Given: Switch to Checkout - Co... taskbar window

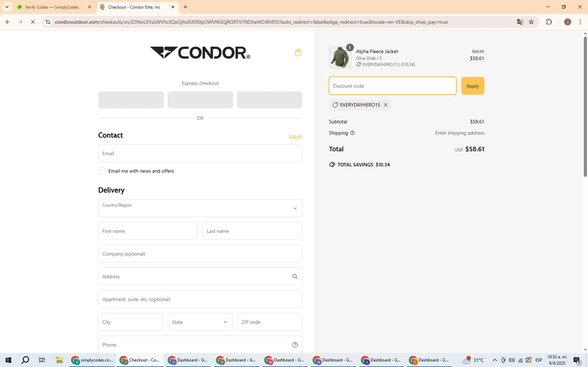Looking at the screenshot, I should (140, 360).
